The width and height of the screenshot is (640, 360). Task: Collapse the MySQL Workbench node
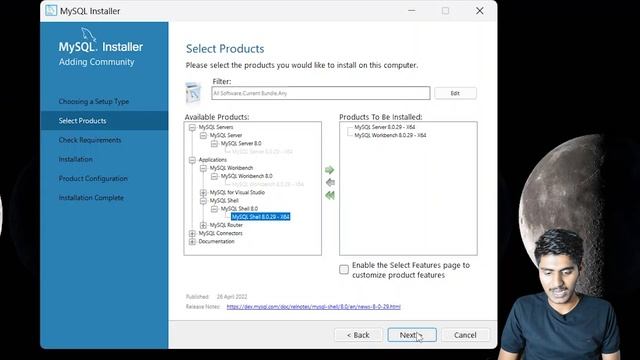click(x=203, y=168)
